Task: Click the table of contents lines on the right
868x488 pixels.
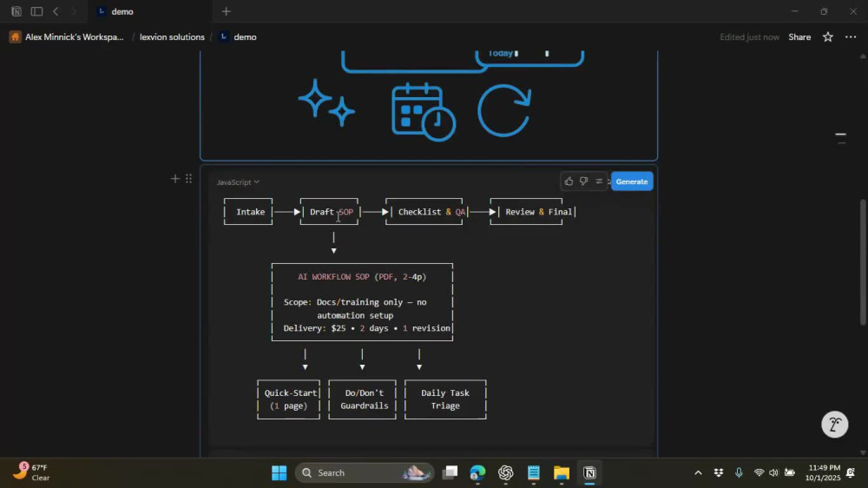Action: pyautogui.click(x=840, y=138)
